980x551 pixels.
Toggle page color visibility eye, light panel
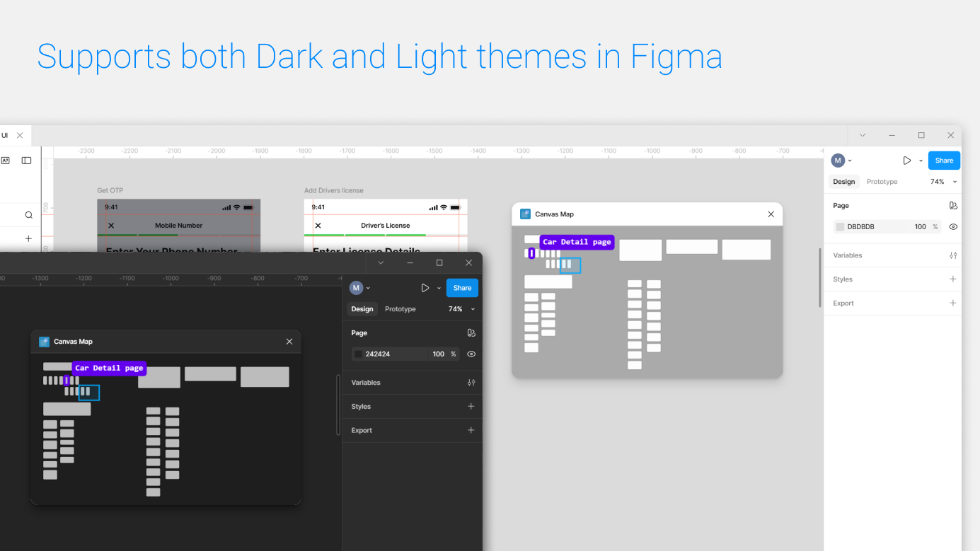[953, 227]
